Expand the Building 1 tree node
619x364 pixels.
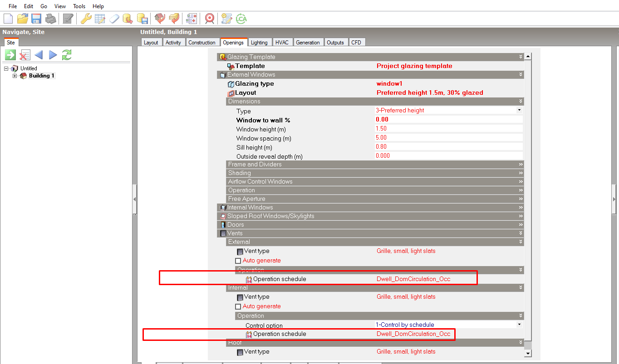point(15,76)
